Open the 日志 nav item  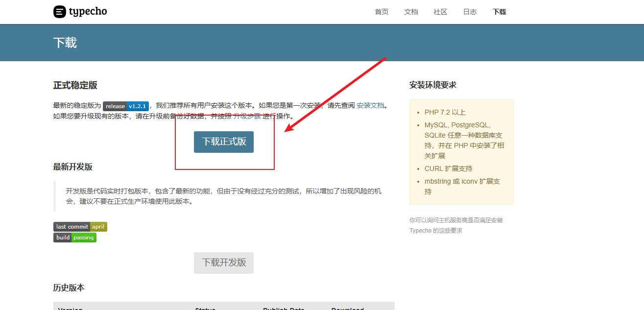(470, 12)
